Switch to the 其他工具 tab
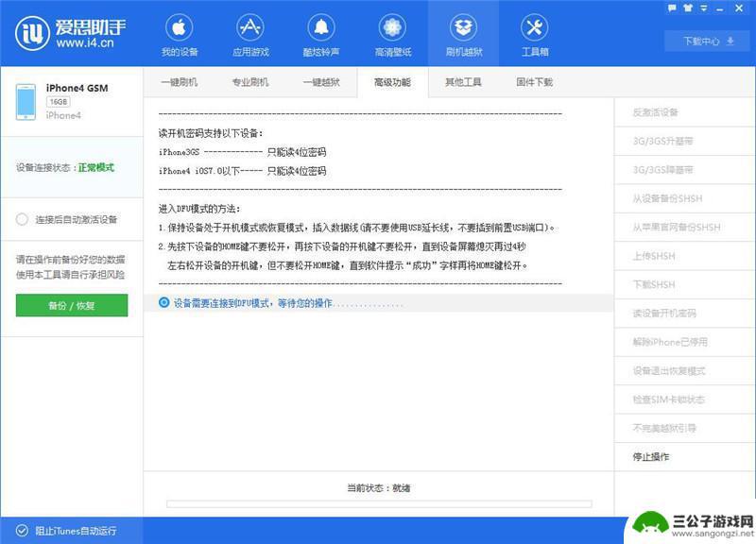Image resolution: width=756 pixels, height=544 pixels. click(x=463, y=82)
